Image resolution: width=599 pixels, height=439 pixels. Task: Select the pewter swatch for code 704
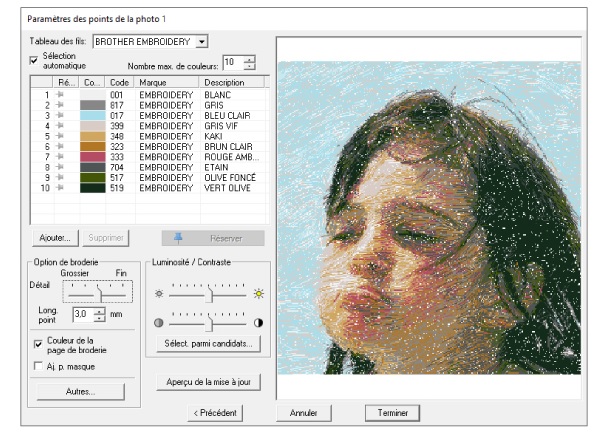(92, 167)
